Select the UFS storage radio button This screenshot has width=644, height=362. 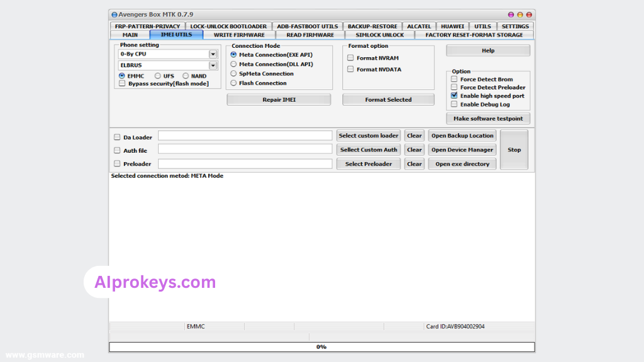[158, 76]
